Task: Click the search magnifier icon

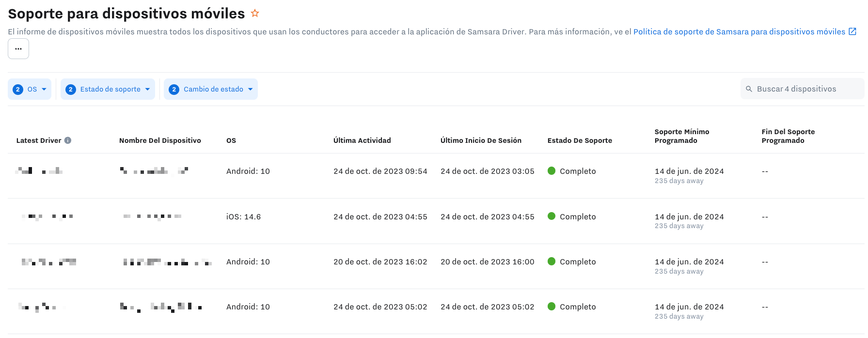Action: pyautogui.click(x=749, y=89)
